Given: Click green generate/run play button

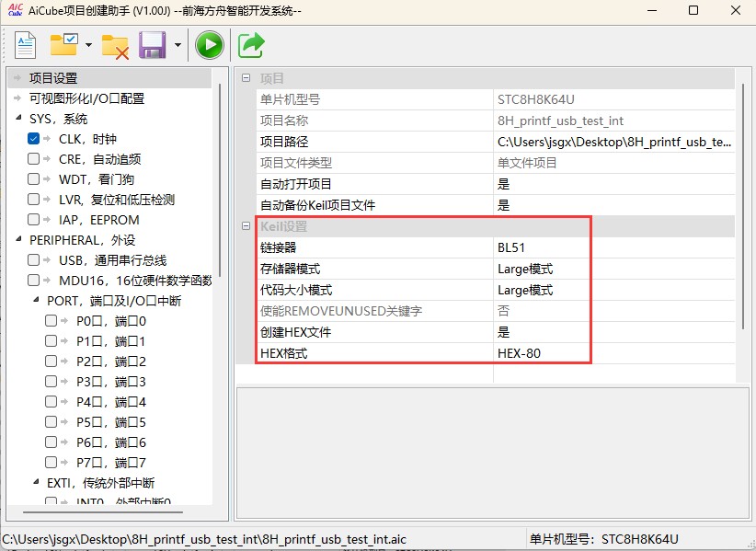Looking at the screenshot, I should click(210, 45).
